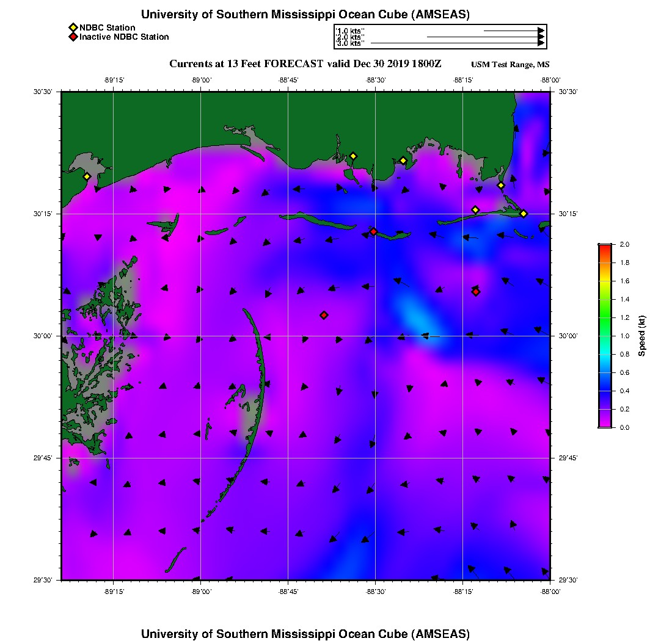Click the 1.0 colorbar tick label

(x=624, y=336)
